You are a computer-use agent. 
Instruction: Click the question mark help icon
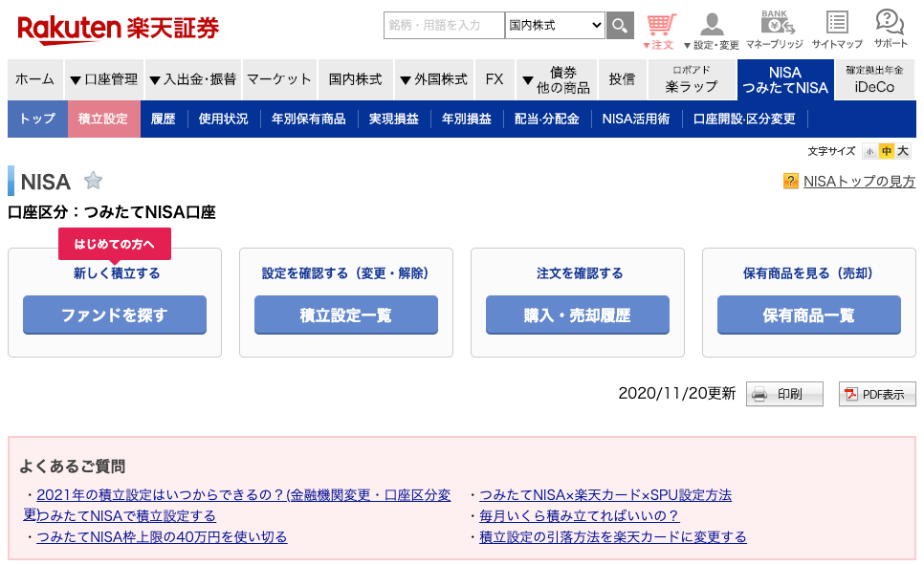[790, 181]
